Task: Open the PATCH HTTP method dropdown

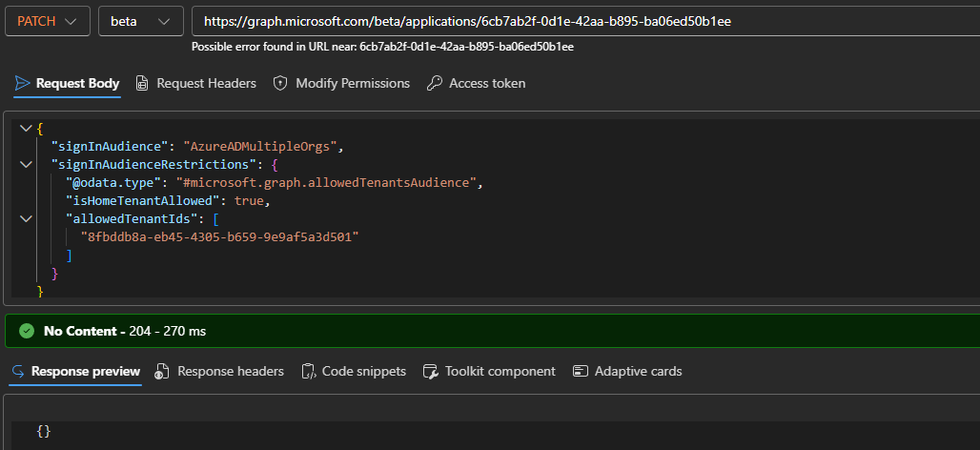Action: click(48, 21)
